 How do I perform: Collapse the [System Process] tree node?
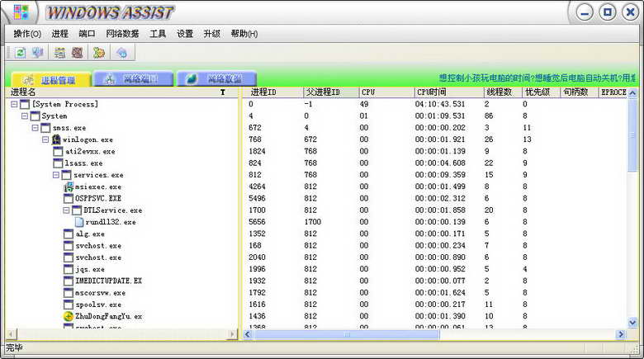14,104
